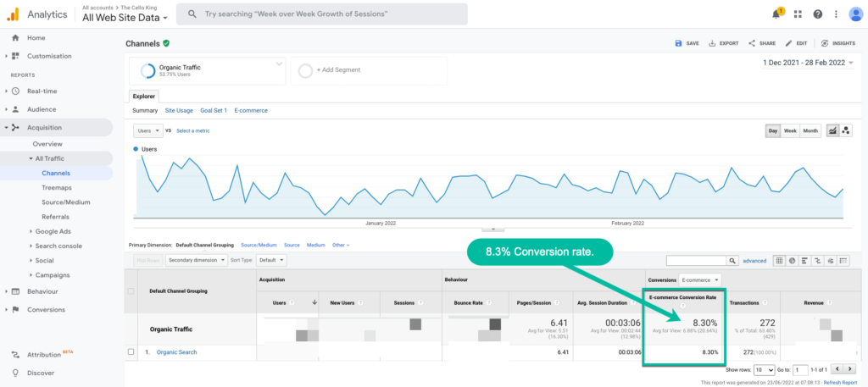Open the Secondary dimension dropdown
Image resolution: width=868 pixels, height=387 pixels.
pos(197,260)
